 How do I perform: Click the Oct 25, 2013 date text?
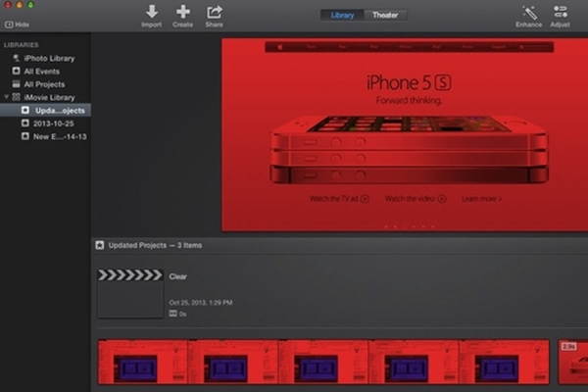201,303
